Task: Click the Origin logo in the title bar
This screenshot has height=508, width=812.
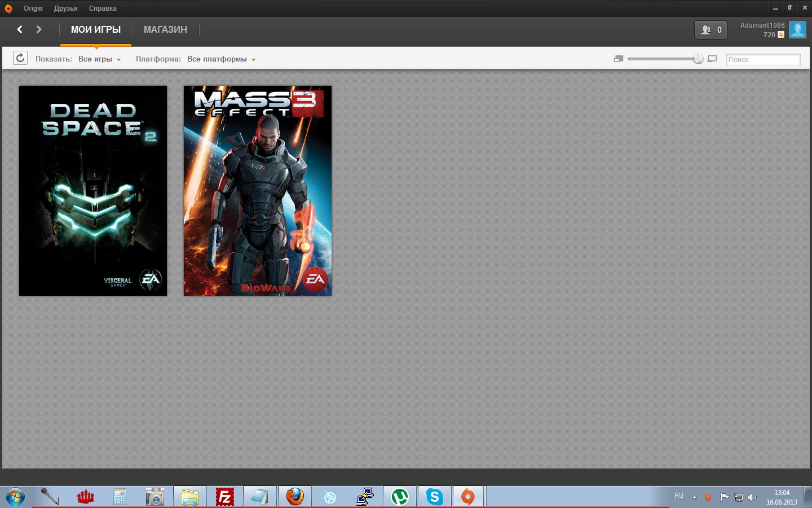Action: coord(8,8)
